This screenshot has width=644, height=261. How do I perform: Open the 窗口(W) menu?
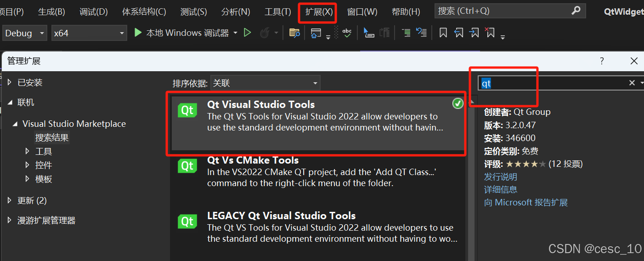362,11
